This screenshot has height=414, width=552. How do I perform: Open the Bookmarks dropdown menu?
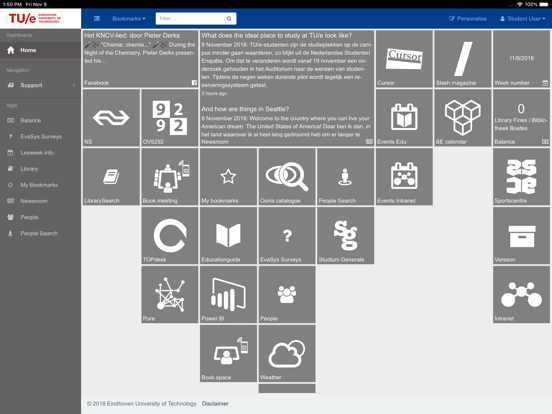pyautogui.click(x=129, y=18)
